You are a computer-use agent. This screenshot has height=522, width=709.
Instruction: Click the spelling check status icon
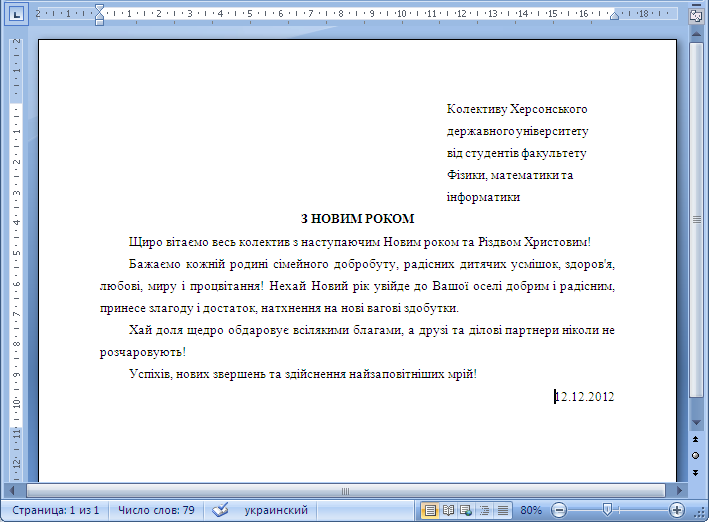[x=220, y=510]
